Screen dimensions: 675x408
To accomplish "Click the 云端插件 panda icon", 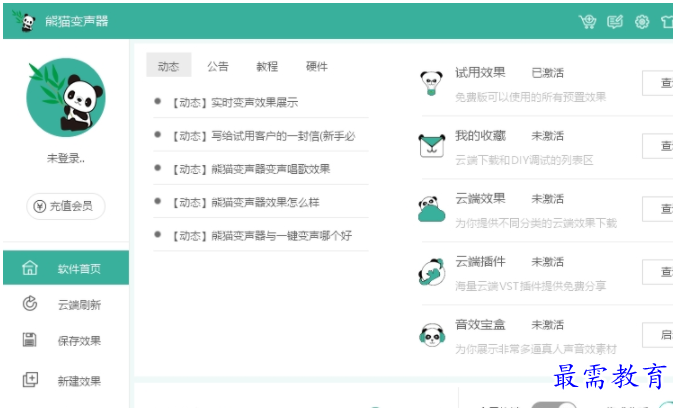I will (x=432, y=272).
